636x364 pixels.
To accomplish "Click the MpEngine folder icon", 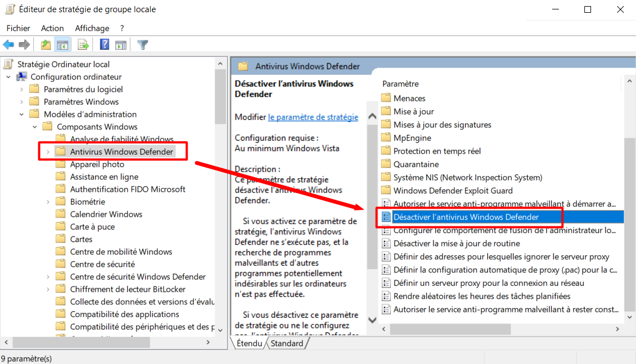I will point(386,138).
